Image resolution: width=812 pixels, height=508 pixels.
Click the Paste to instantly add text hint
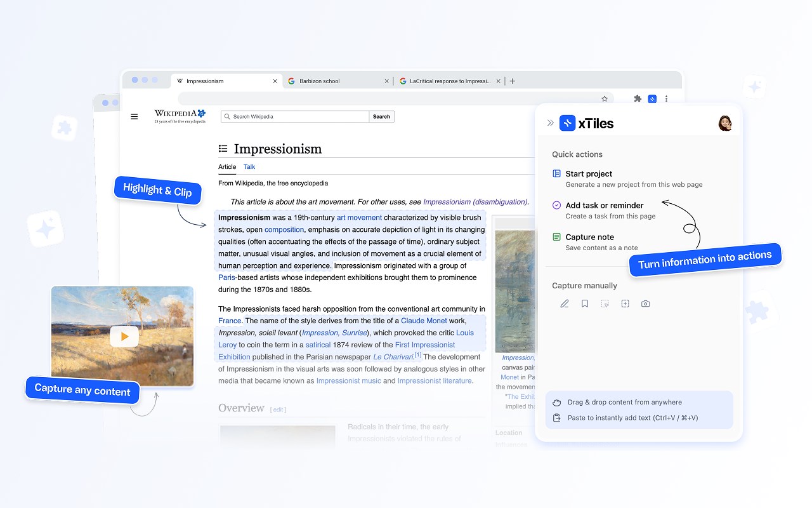[632, 418]
